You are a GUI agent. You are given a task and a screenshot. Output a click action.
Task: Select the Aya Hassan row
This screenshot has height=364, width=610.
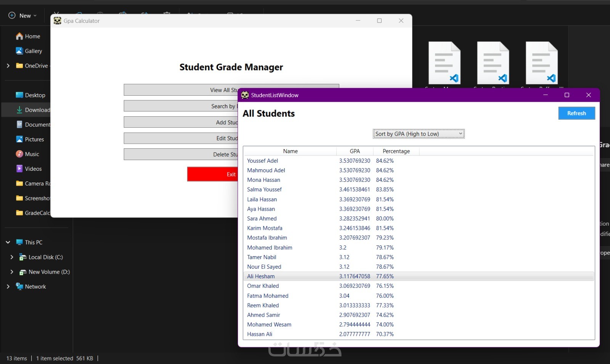[x=419, y=209]
